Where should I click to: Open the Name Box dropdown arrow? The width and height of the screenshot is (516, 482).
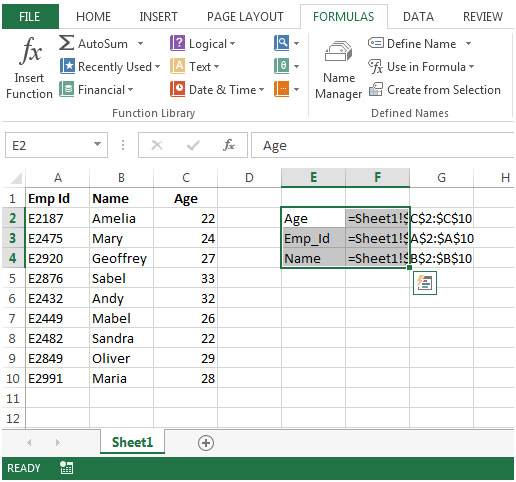(x=97, y=144)
